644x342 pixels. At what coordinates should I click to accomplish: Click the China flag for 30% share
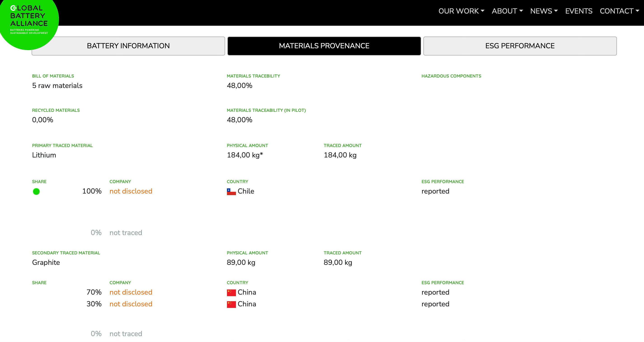tap(231, 304)
